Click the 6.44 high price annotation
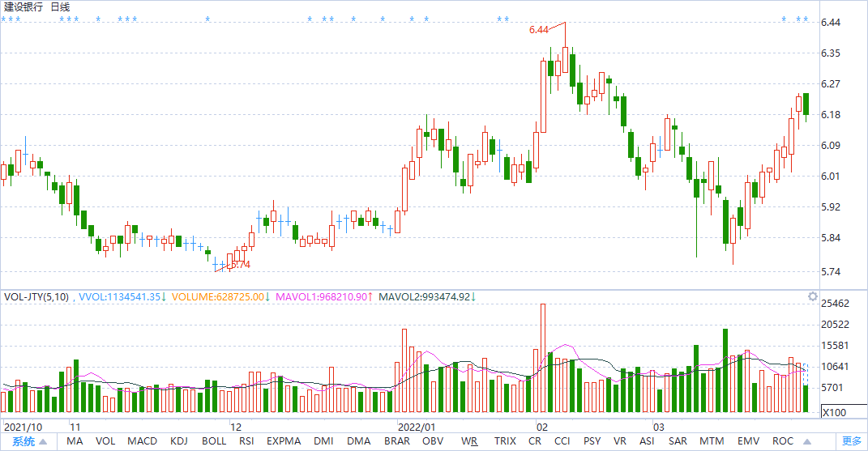Viewport: 868px width, 451px height. click(x=539, y=30)
